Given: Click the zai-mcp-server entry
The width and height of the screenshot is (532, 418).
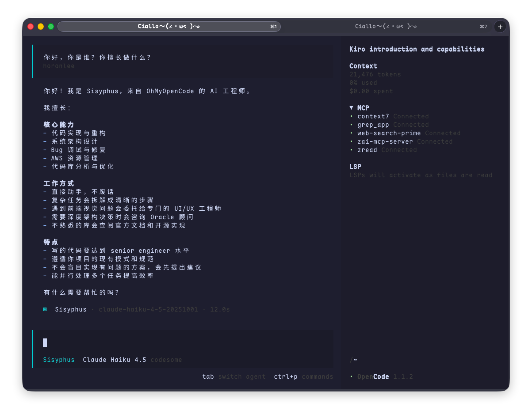Looking at the screenshot, I should pos(385,141).
